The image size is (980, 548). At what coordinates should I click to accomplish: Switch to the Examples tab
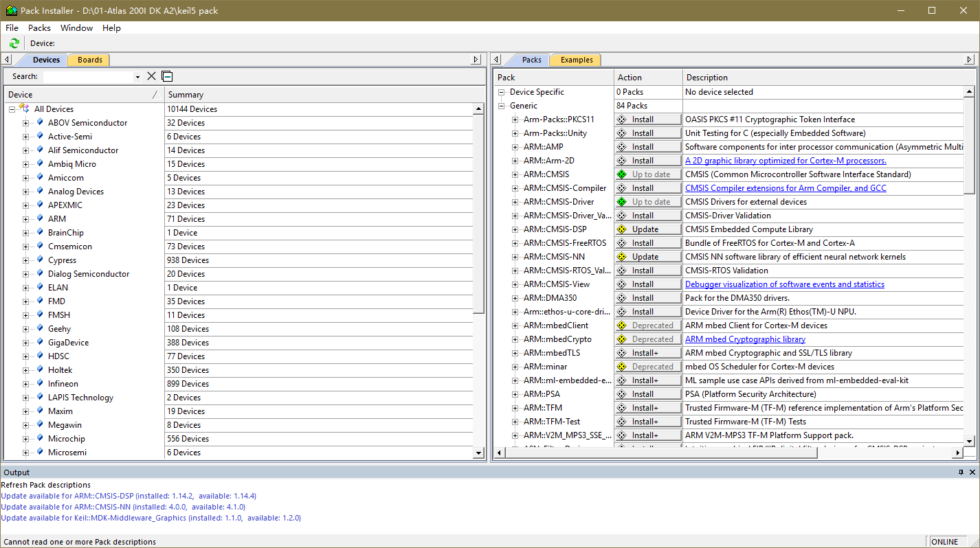click(x=577, y=60)
